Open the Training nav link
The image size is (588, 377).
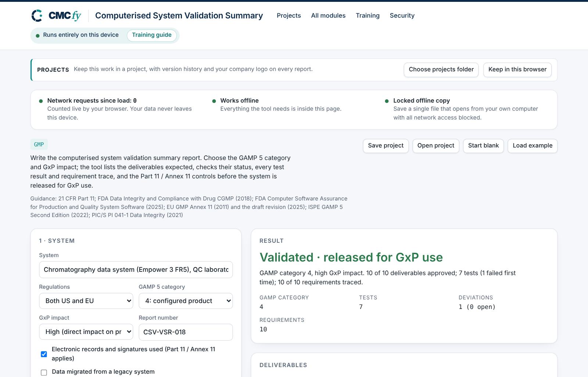pos(367,15)
